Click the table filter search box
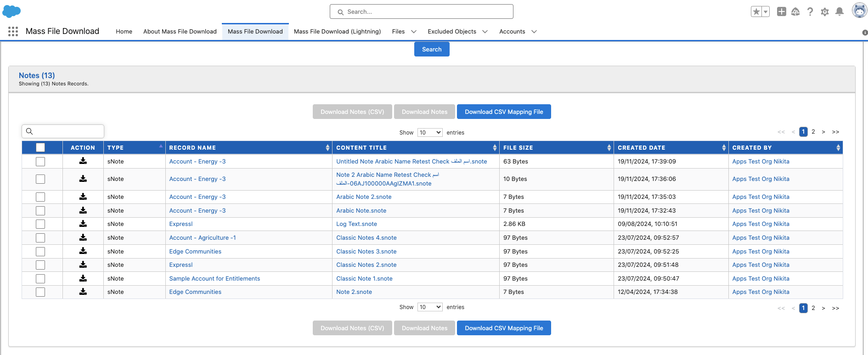 click(x=63, y=131)
